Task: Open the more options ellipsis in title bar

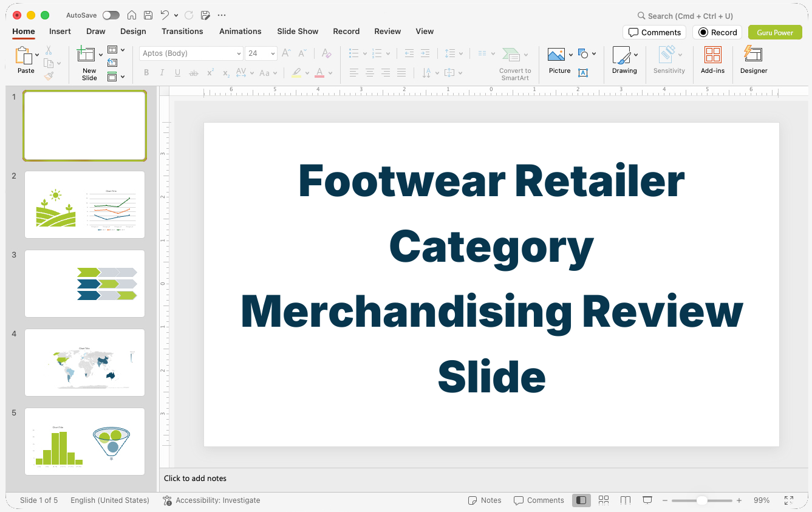Action: click(x=222, y=15)
